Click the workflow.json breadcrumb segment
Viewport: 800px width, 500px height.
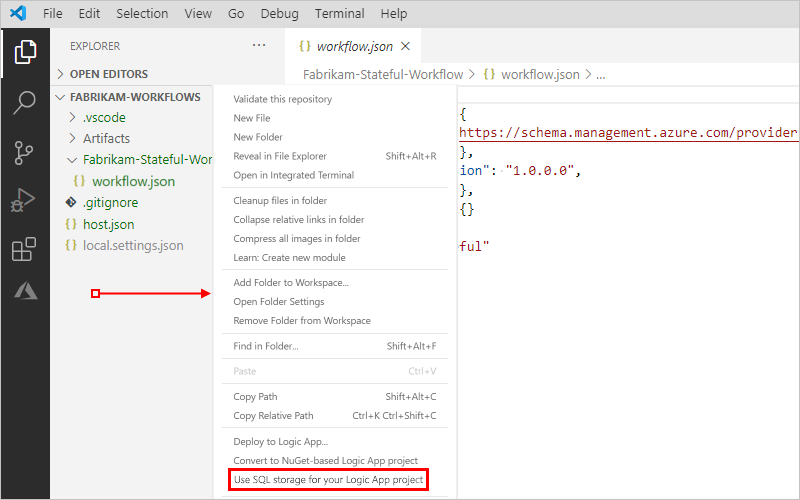click(540, 74)
